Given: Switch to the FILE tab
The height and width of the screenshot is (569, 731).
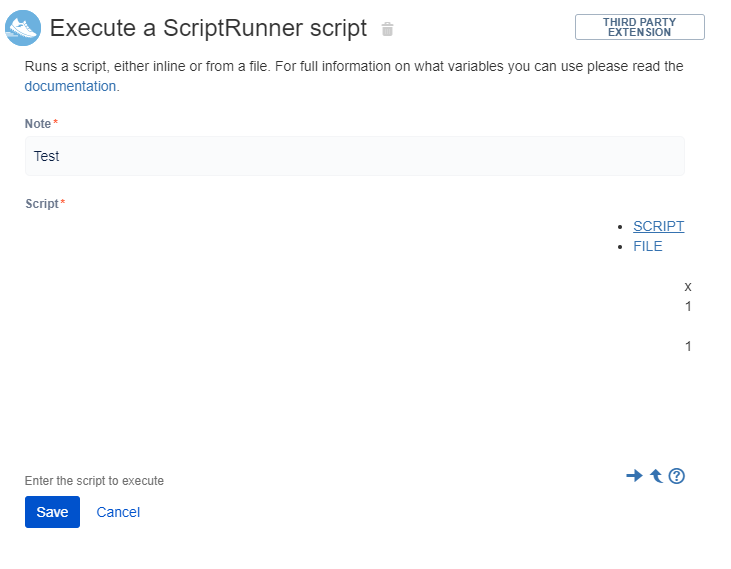Looking at the screenshot, I should pos(648,246).
